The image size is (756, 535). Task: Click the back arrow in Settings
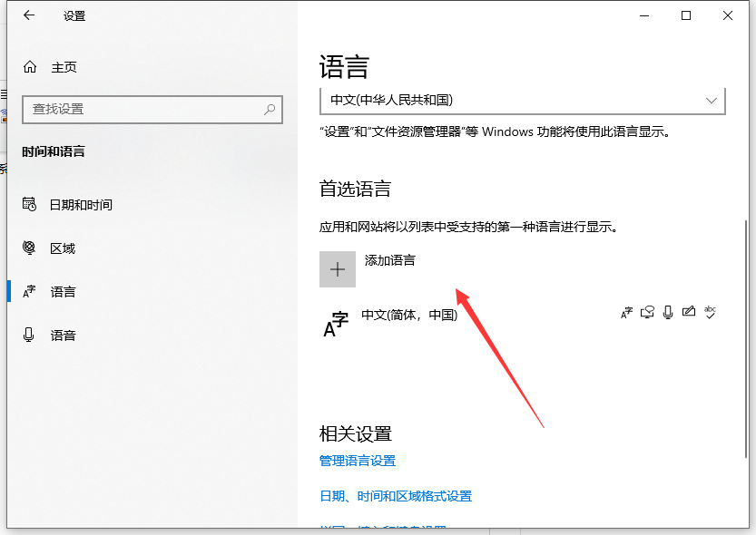tap(29, 15)
